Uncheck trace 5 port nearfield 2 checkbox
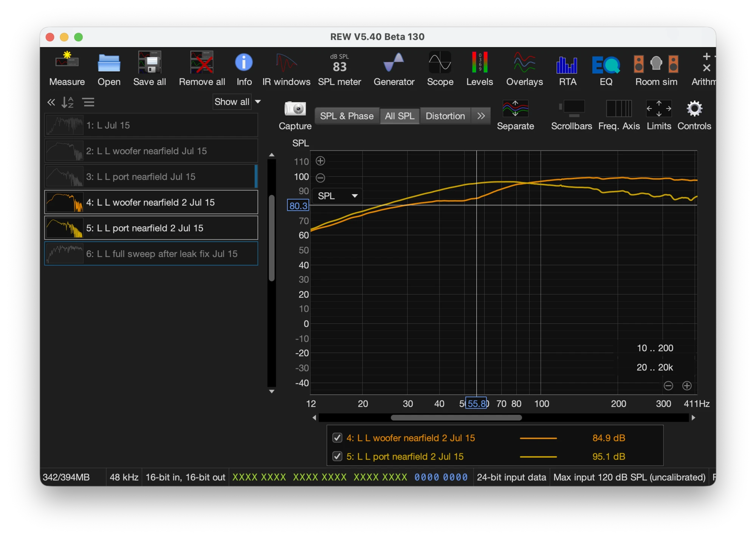The image size is (756, 539). (x=337, y=457)
